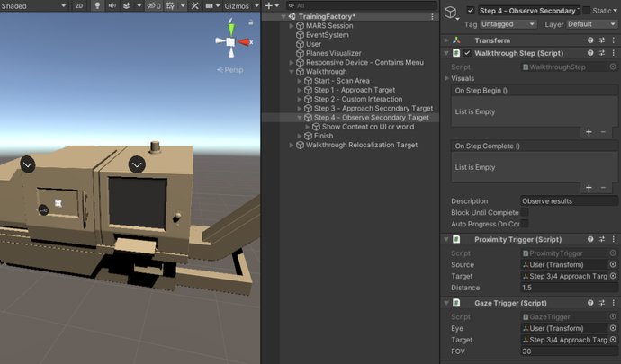Open component tools wrench-cross icon
Image resolution: width=621 pixels, height=364 pixels.
(194, 6)
